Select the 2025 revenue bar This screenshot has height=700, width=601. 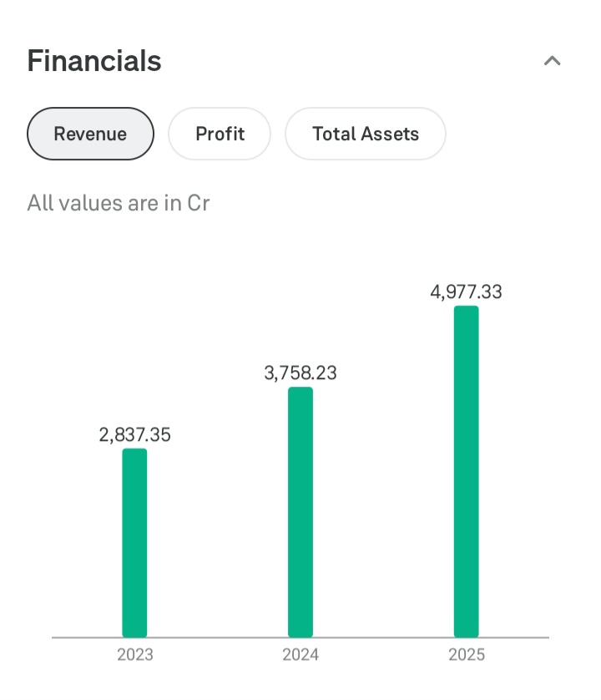coord(466,472)
